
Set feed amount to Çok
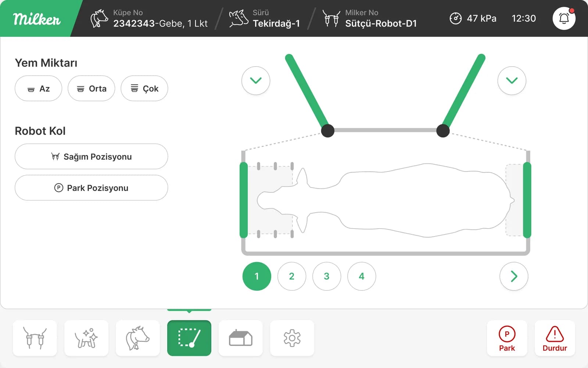[x=144, y=88]
